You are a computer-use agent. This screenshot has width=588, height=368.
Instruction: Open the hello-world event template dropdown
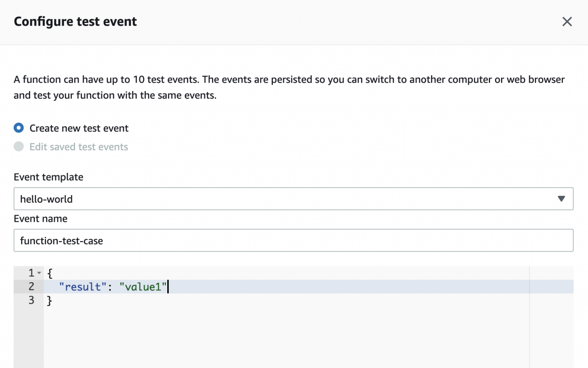coord(293,199)
